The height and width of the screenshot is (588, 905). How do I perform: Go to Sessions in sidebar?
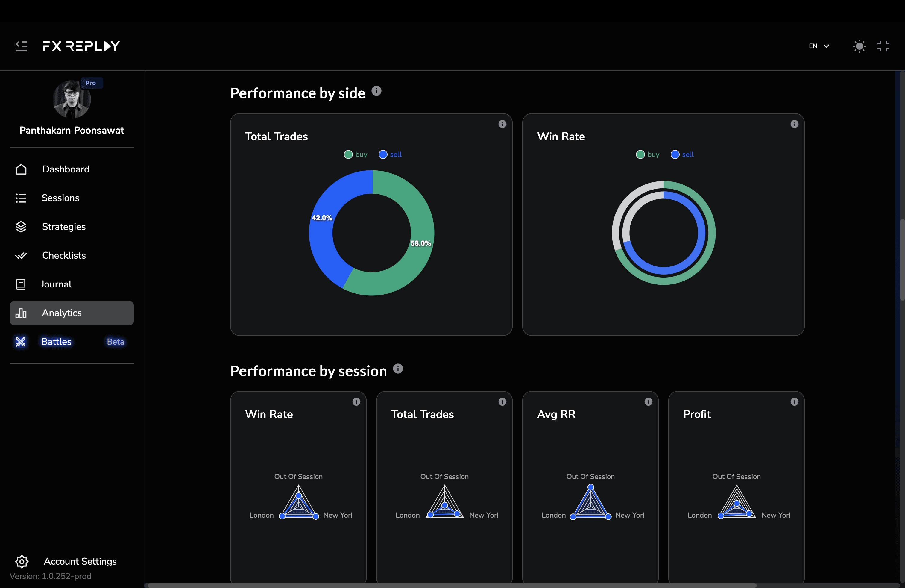coord(60,198)
